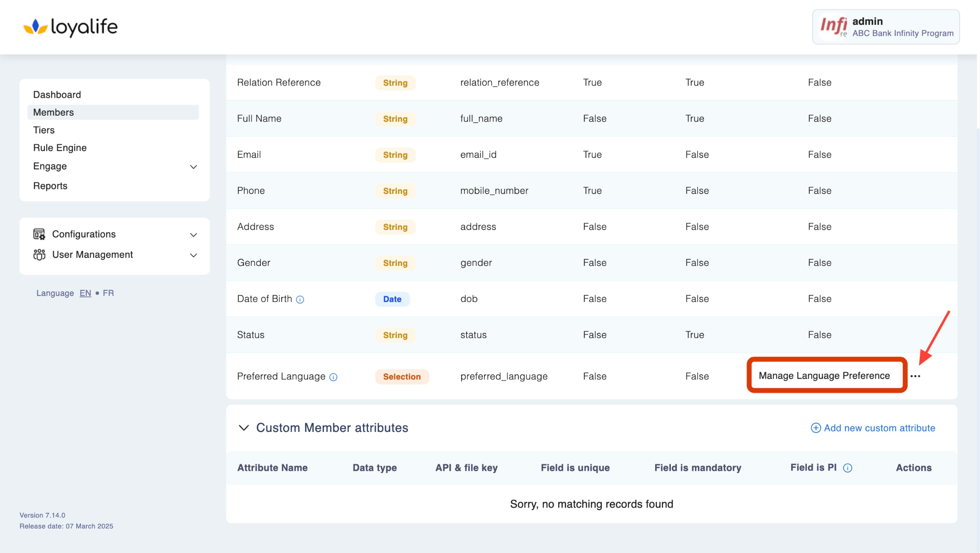Open the three-dot actions menu for Preferred Language
The image size is (980, 553).
(915, 376)
